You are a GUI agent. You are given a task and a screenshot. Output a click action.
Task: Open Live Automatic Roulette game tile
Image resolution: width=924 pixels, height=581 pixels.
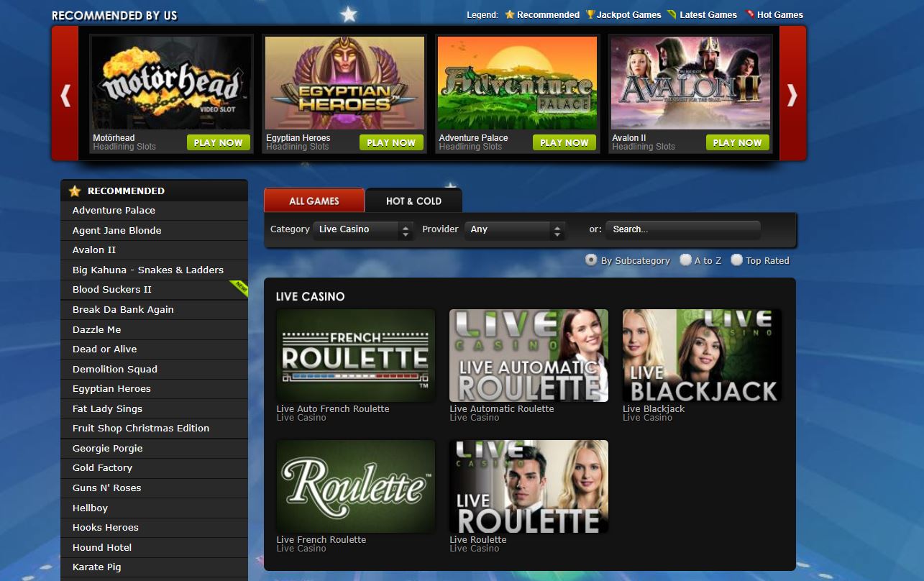point(529,355)
